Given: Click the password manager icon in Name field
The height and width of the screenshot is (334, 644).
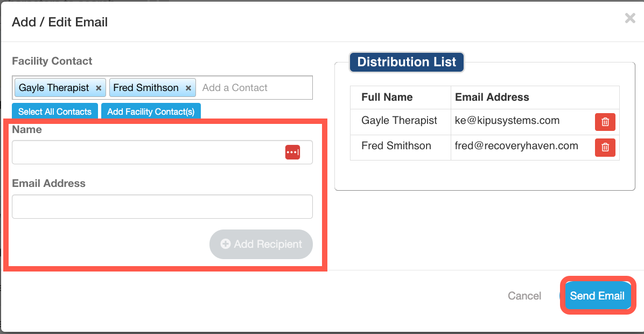Looking at the screenshot, I should [292, 152].
